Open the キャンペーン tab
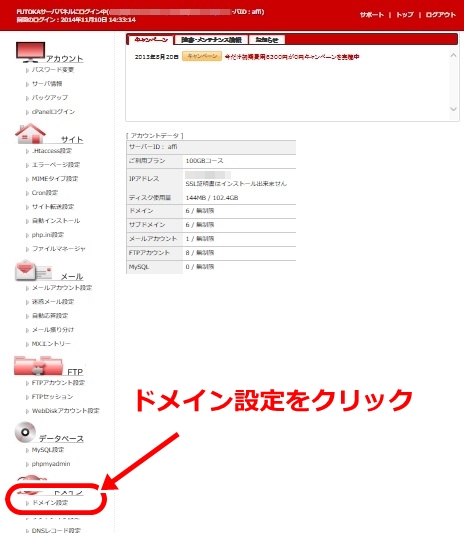Viewport: 464px width, 533px height. pyautogui.click(x=151, y=40)
